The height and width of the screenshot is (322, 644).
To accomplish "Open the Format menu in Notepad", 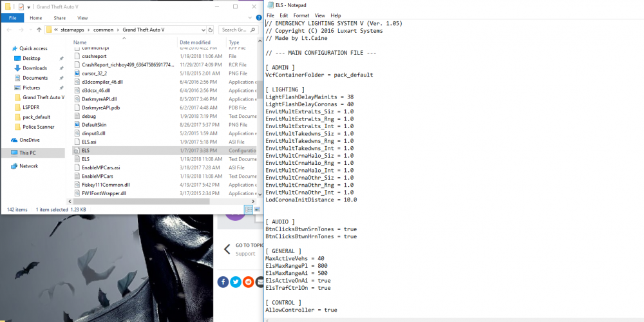I will pos(301,15).
